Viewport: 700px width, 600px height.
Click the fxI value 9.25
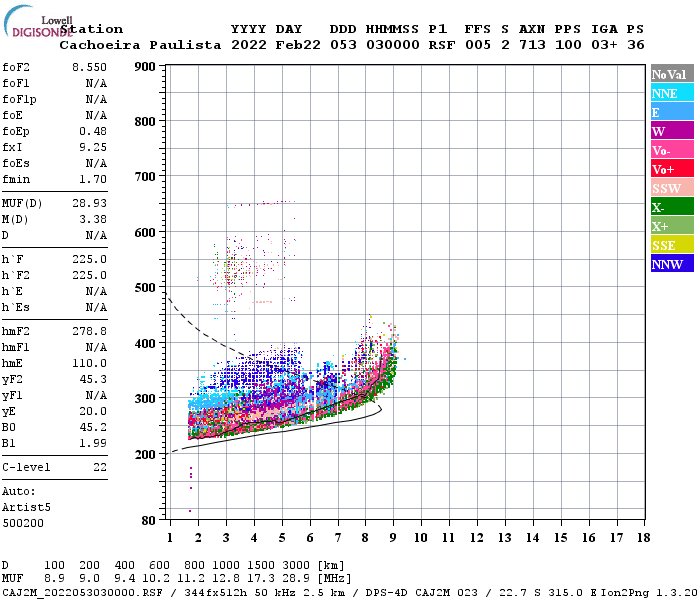[93, 147]
